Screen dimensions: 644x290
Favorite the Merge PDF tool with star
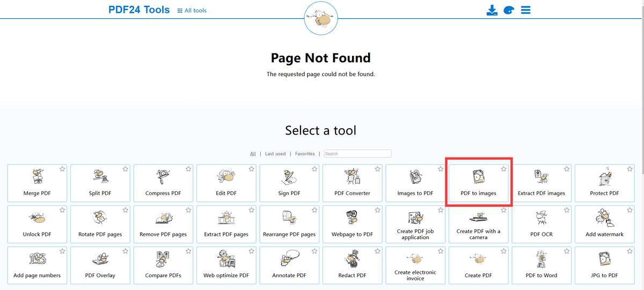point(62,169)
